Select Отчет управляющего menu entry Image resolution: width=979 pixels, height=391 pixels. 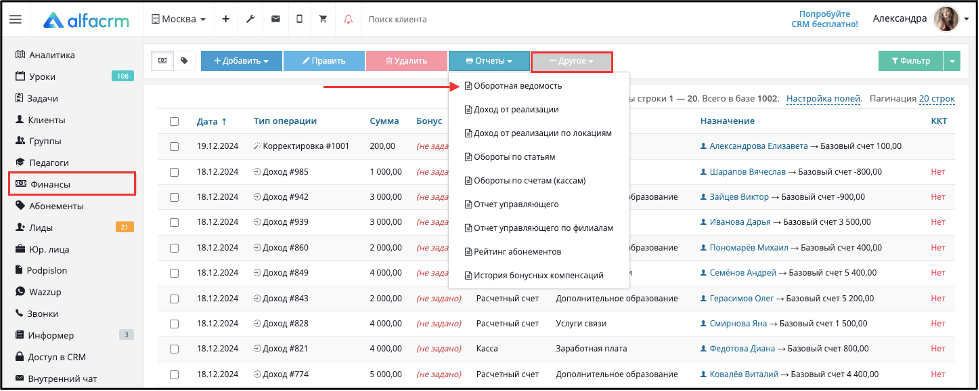click(x=511, y=204)
